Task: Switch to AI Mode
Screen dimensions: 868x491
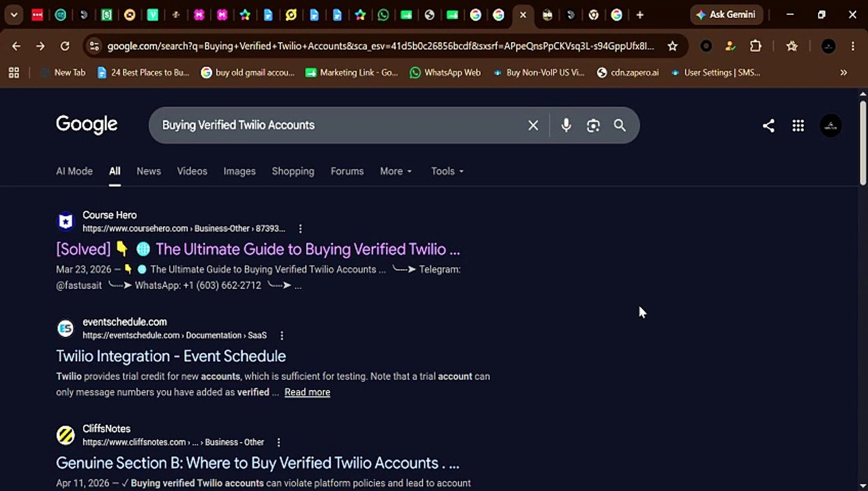Action: point(74,171)
